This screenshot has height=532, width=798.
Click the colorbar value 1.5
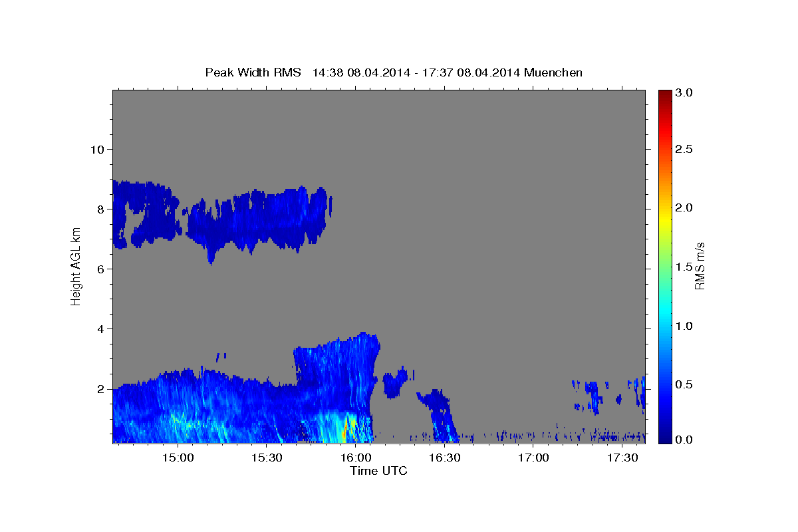coord(684,267)
